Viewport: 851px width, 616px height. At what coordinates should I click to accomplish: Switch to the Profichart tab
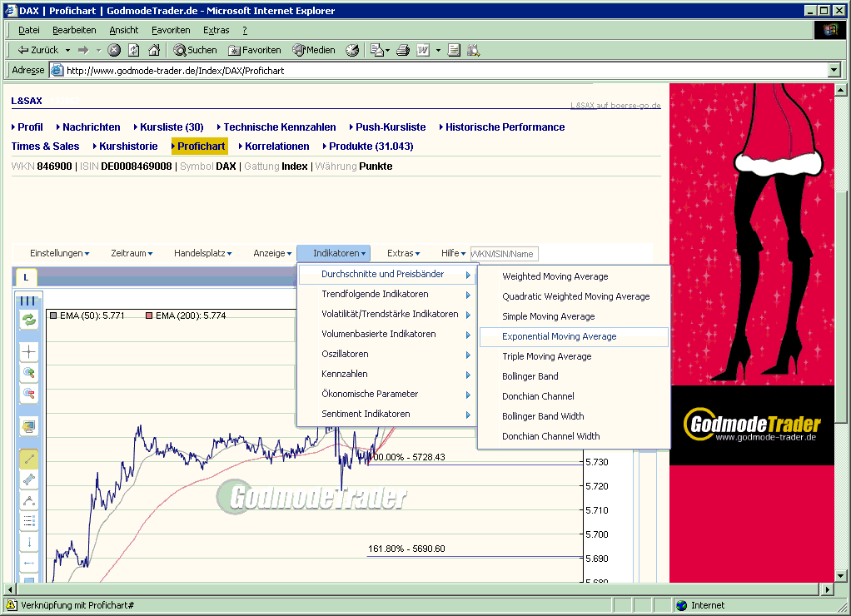[199, 146]
